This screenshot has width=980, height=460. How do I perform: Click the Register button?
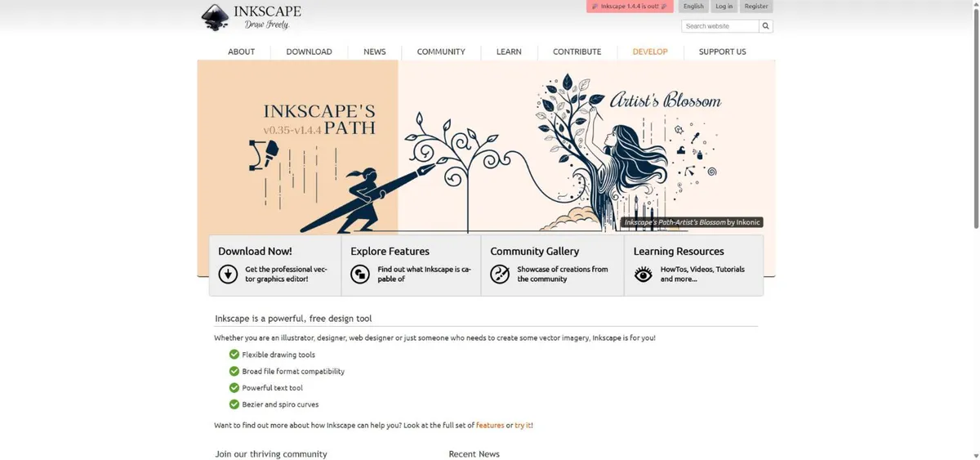pos(756,7)
